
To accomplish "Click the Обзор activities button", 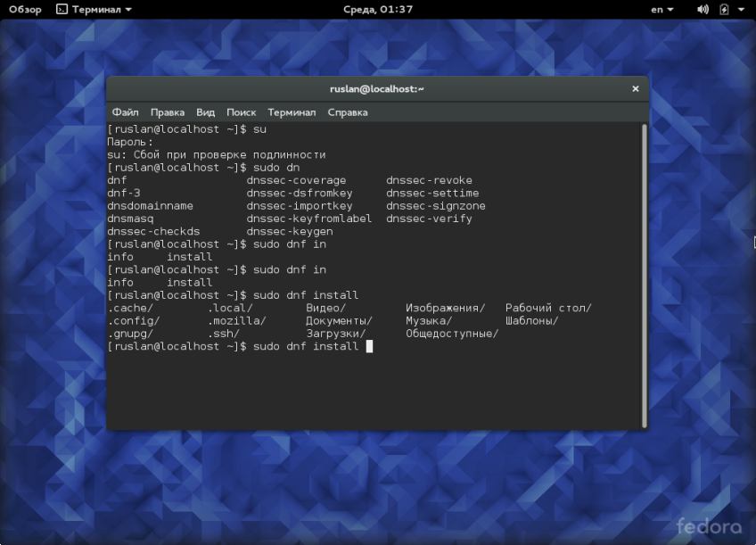I will 25,9.
